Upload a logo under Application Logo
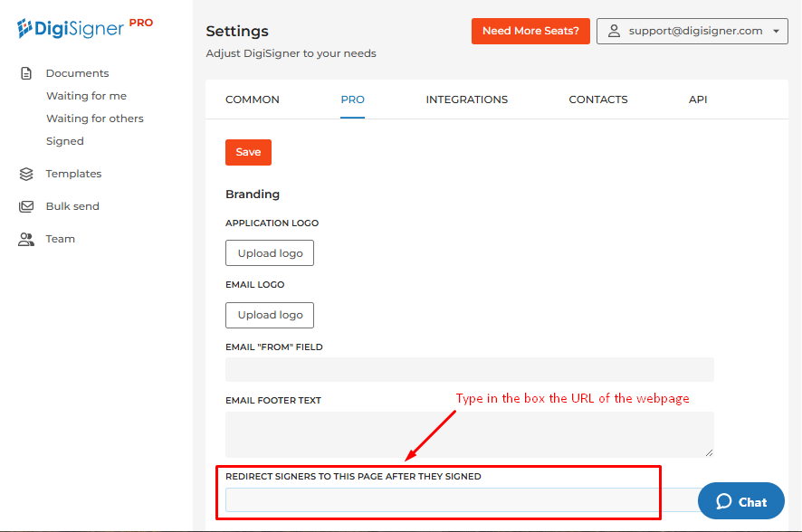The height and width of the screenshot is (532, 802). point(270,253)
